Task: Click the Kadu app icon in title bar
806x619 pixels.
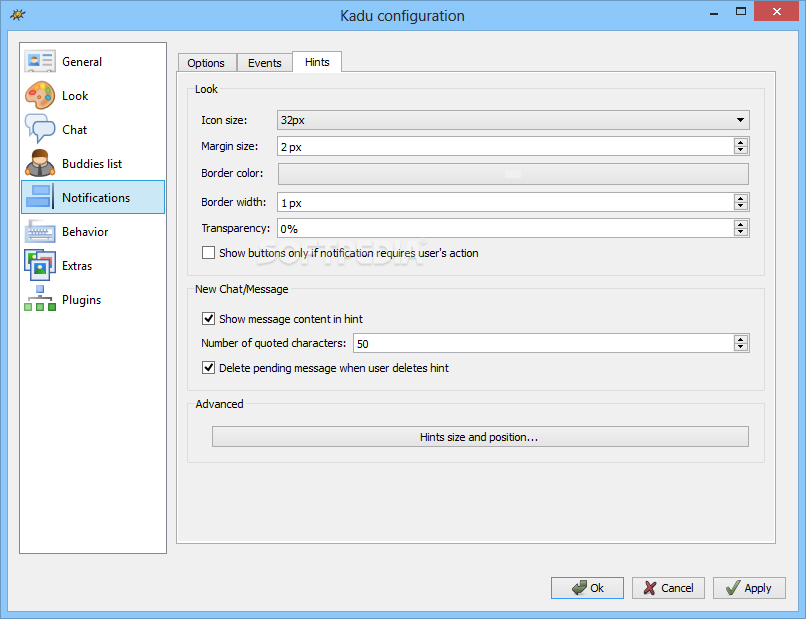Action: point(17,15)
